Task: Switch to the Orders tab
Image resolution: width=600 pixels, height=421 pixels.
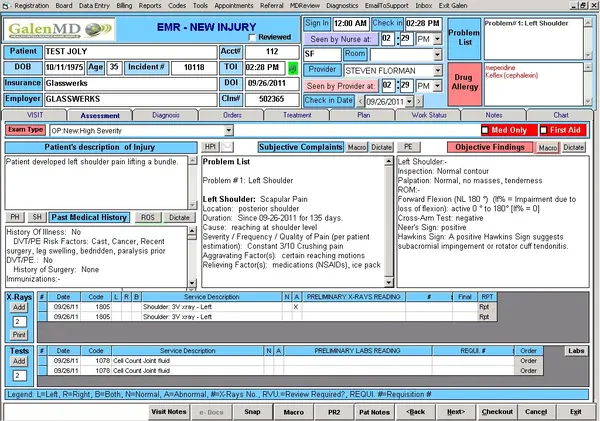Action: pyautogui.click(x=232, y=115)
